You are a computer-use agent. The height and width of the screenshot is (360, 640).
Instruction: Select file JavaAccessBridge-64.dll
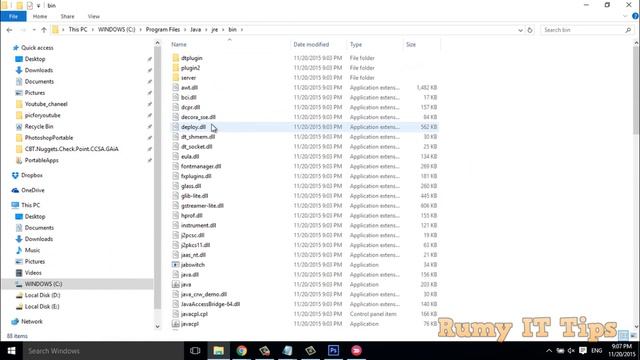(x=210, y=304)
